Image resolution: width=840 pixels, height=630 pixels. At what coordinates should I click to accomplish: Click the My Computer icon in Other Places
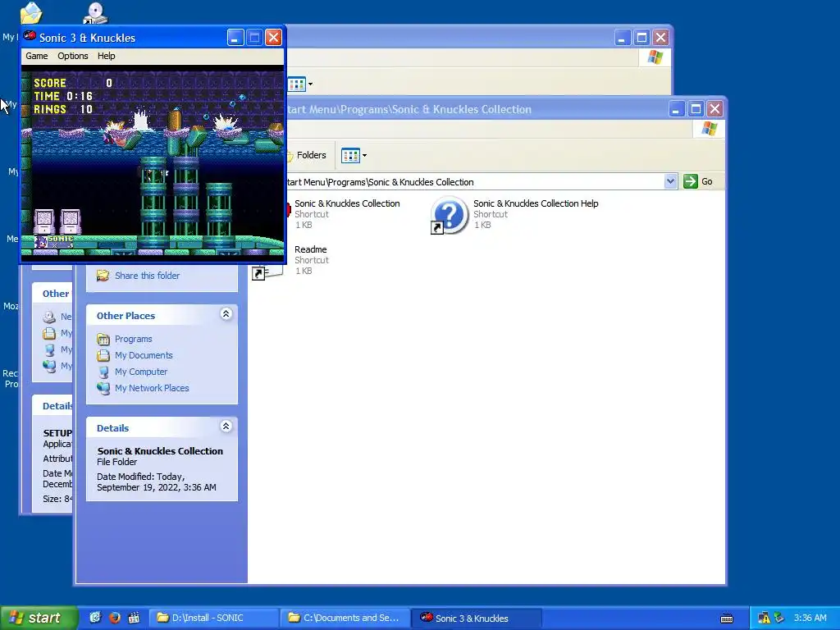(x=103, y=372)
